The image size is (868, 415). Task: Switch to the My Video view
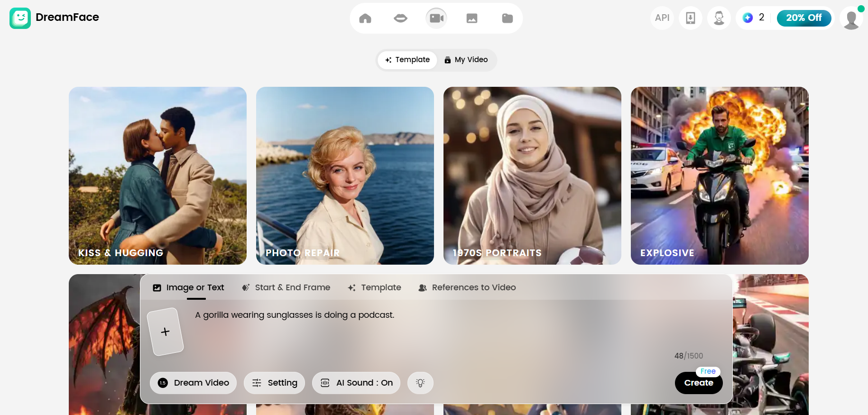(x=466, y=60)
